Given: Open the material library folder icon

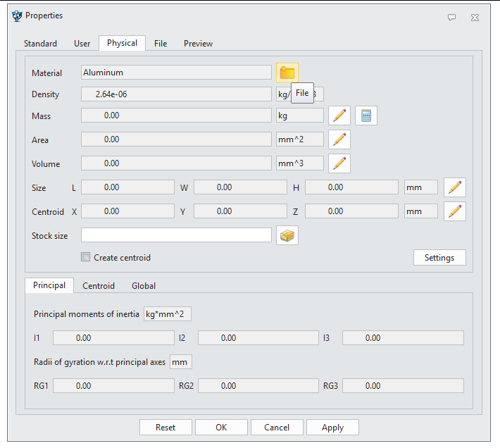Looking at the screenshot, I should (x=287, y=73).
